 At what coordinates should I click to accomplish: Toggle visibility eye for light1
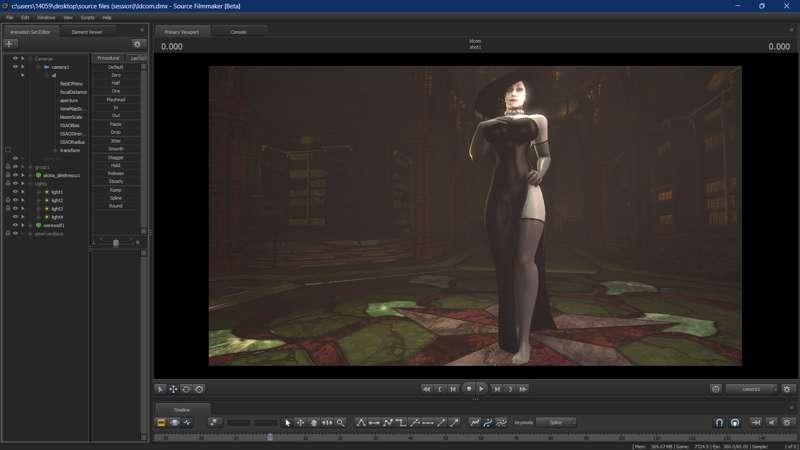tap(15, 192)
